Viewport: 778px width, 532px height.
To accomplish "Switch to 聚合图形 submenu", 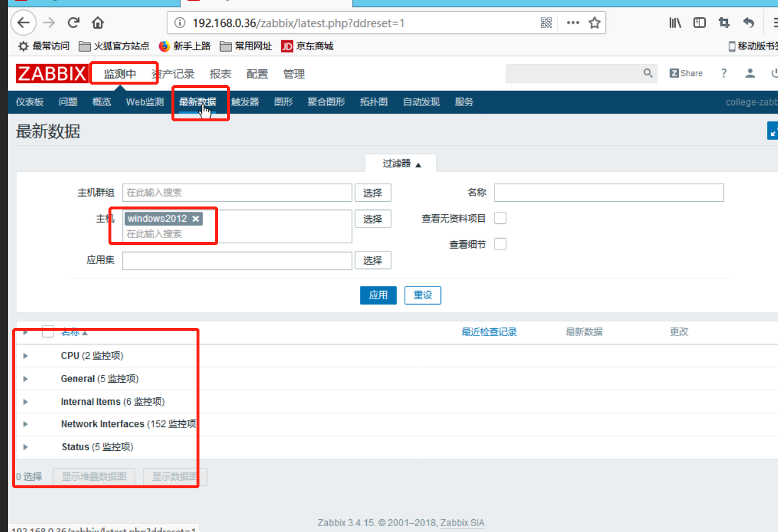I will point(327,102).
